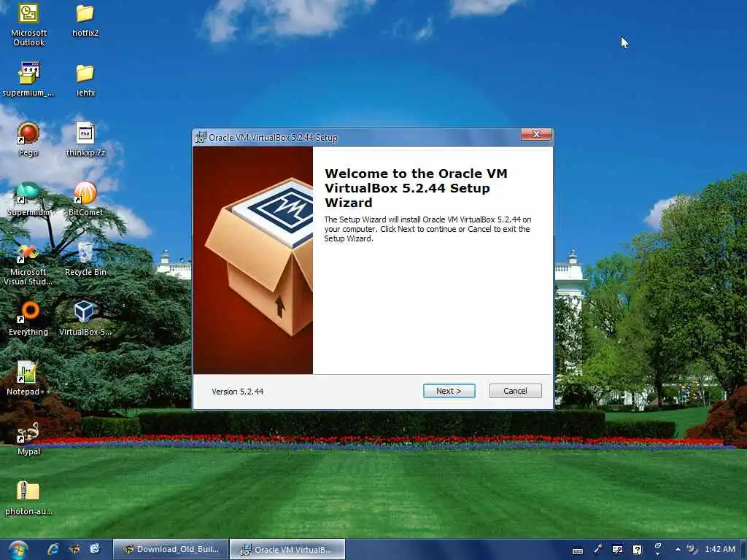Select the VirtualBox-5 installer icon on desktop

pos(85,319)
